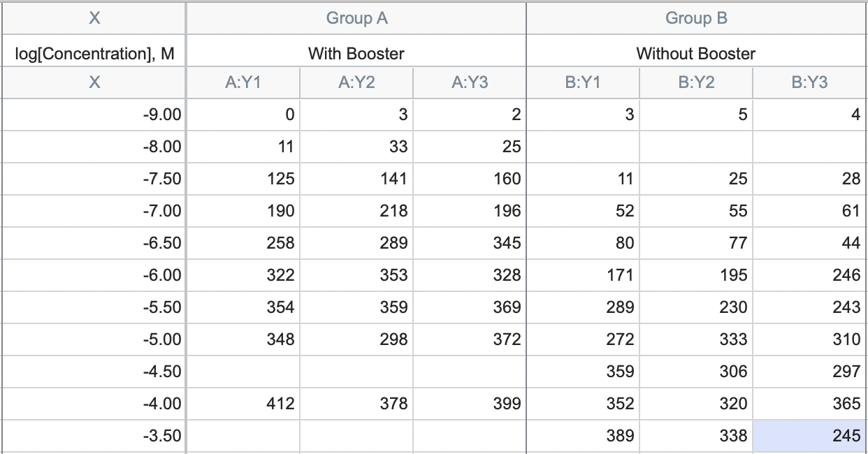Select the B:Y1 subcolumn header
Viewport: 868px width, 454px height.
583,82
